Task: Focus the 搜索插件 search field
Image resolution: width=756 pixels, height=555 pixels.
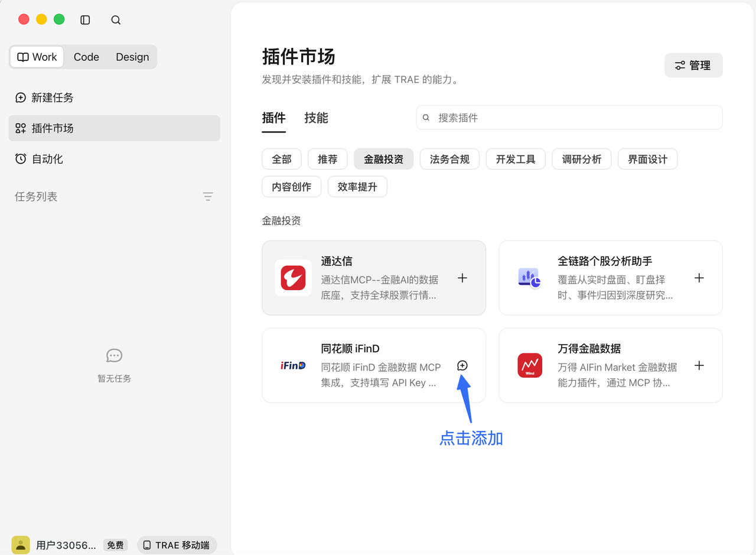Action: pyautogui.click(x=569, y=118)
